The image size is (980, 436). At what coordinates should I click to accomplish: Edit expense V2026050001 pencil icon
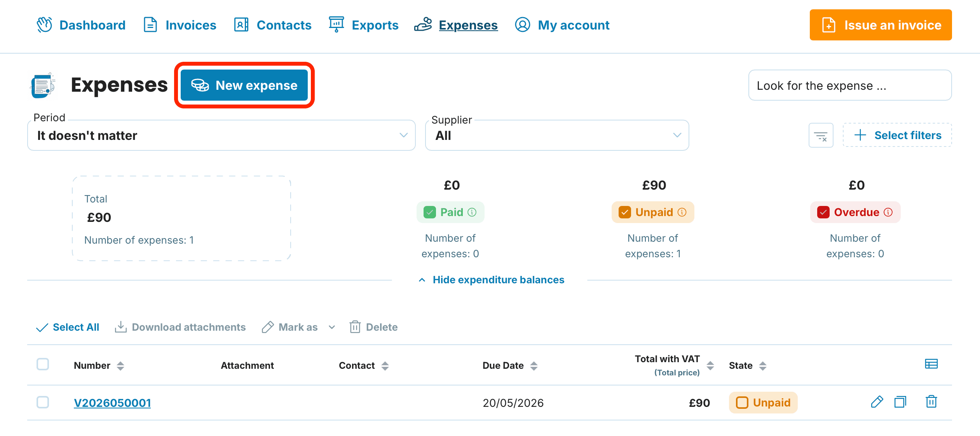877,402
